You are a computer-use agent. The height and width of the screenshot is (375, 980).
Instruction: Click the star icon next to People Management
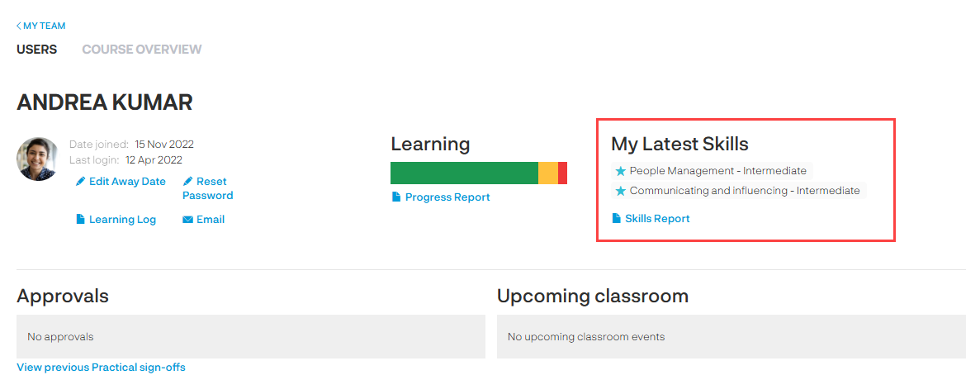pyautogui.click(x=621, y=171)
